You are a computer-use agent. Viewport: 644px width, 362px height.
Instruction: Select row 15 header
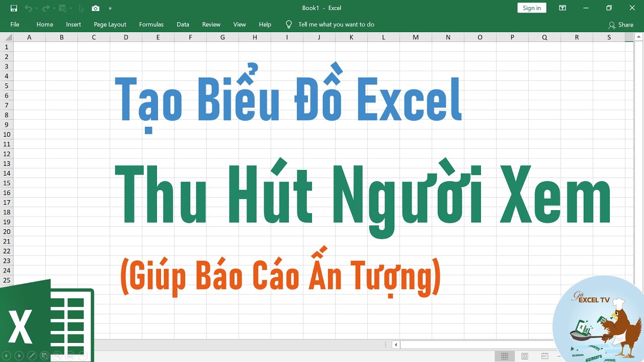point(7,183)
